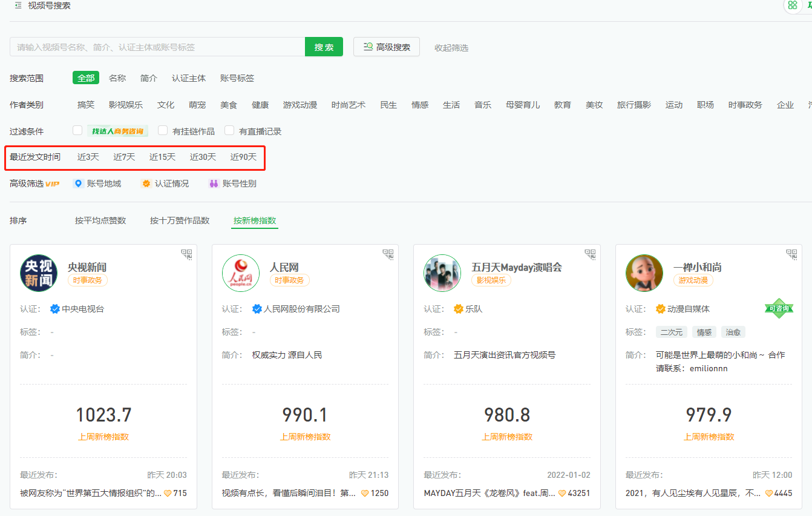Open QR code for 五月天Mayday演唱会 card
Screen dimensions: 812x516
coord(590,254)
